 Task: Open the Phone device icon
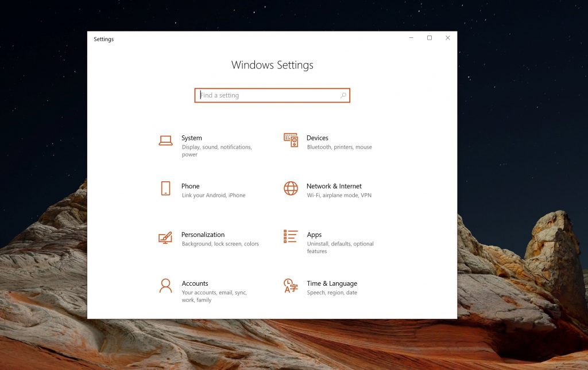[165, 188]
